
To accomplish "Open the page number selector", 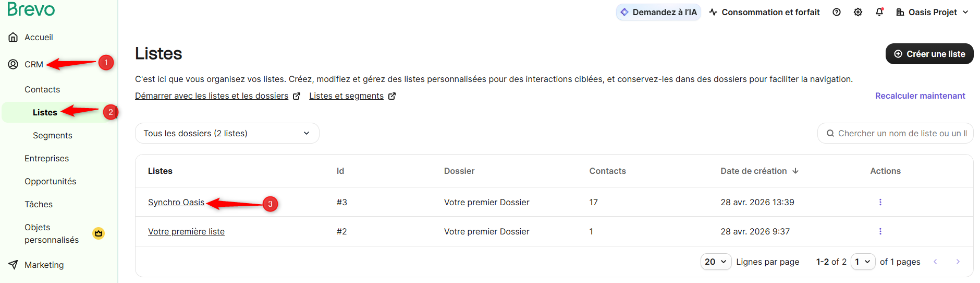I will pyautogui.click(x=863, y=262).
